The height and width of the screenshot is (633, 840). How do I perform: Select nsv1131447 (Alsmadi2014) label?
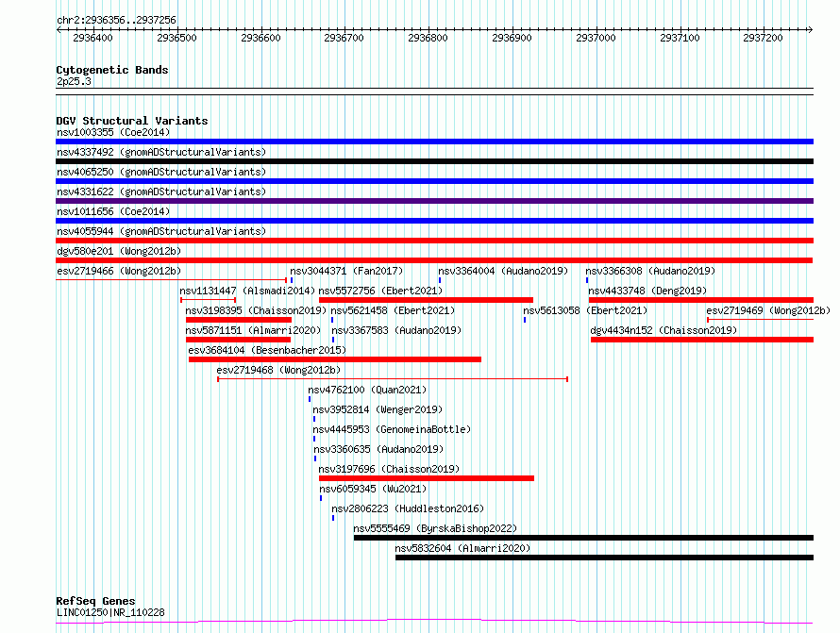click(x=247, y=291)
